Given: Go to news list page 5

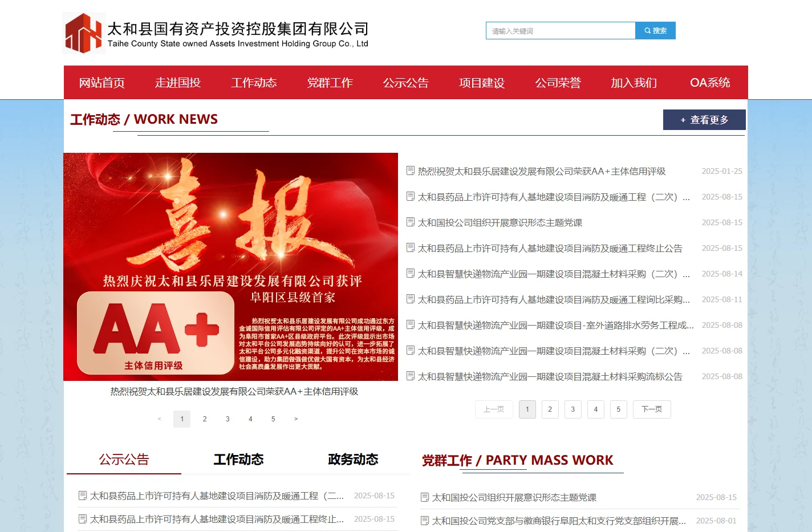Looking at the screenshot, I should [619, 409].
